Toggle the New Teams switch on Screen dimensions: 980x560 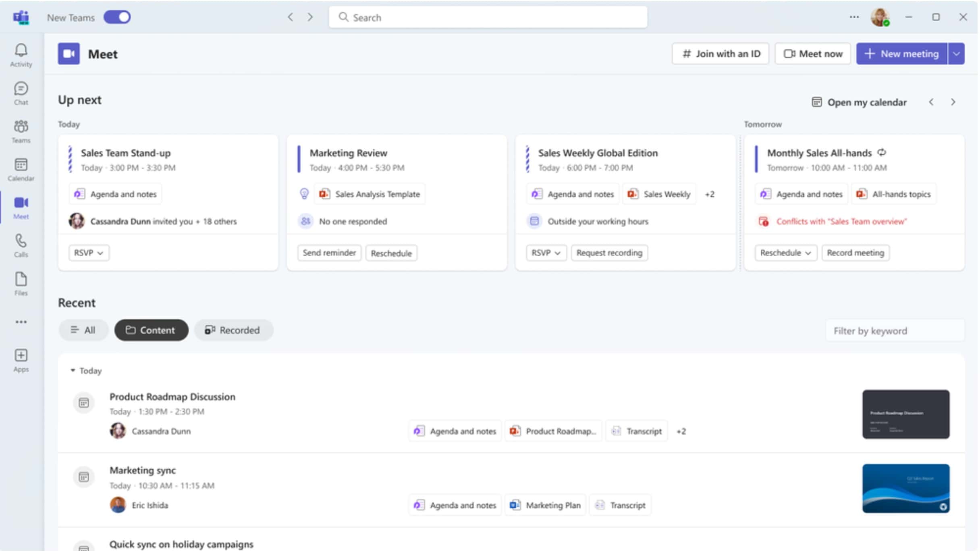(116, 17)
